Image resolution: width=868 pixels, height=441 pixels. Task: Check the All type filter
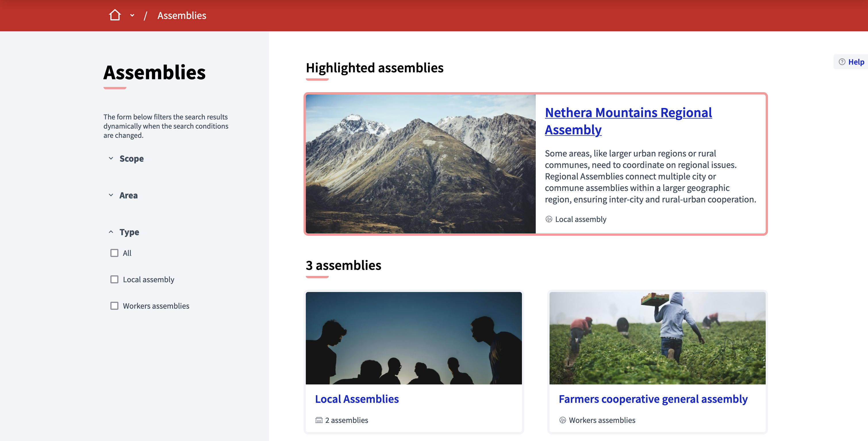[115, 253]
